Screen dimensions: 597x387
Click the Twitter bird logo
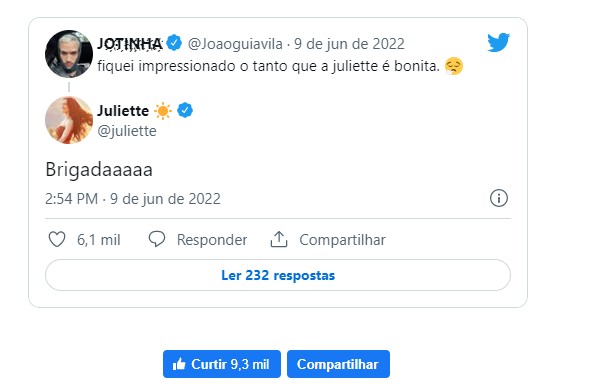(498, 42)
